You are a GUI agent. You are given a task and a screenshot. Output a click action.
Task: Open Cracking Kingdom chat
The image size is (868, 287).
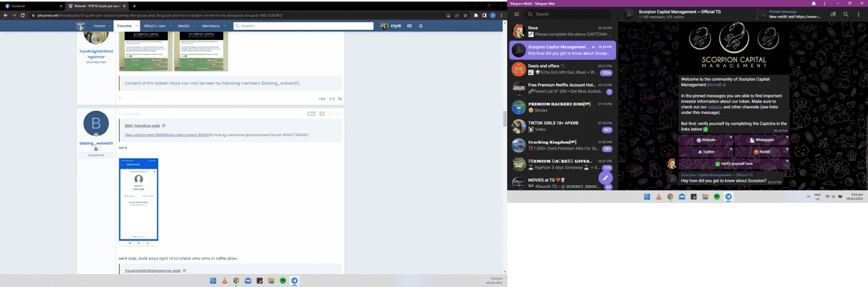pos(562,145)
